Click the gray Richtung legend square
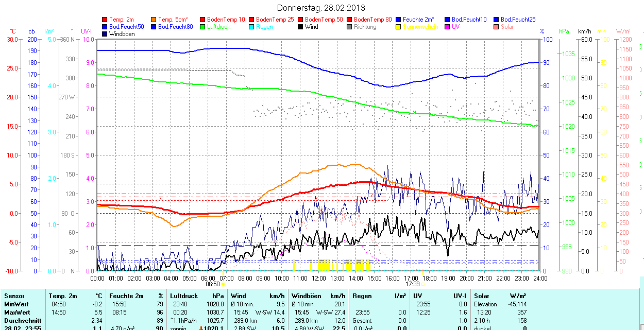 (x=350, y=27)
